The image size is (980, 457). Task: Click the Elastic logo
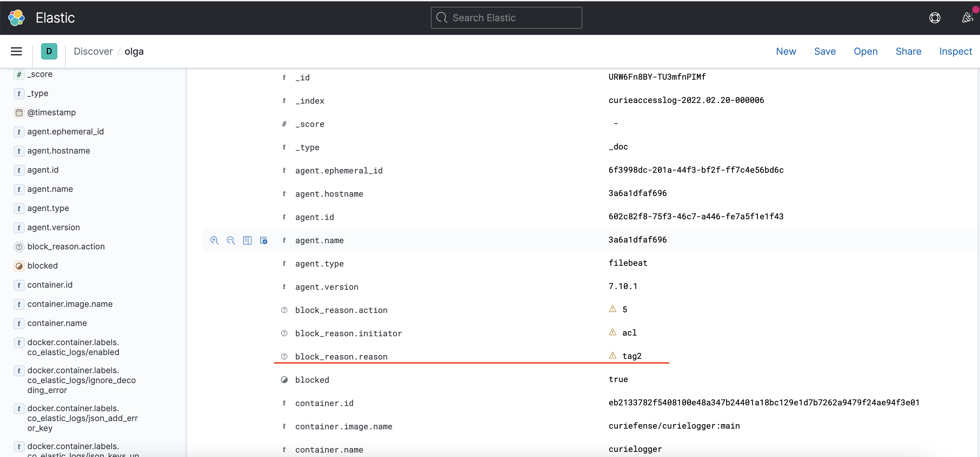[16, 17]
